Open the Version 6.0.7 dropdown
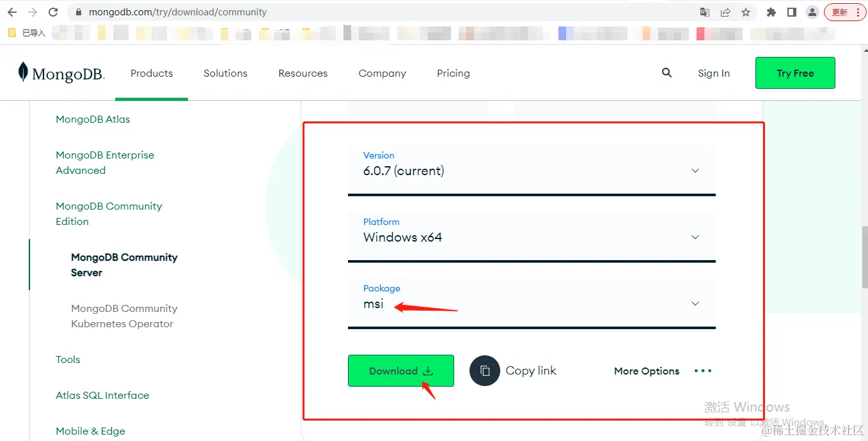Image resolution: width=868 pixels, height=441 pixels. pyautogui.click(x=532, y=169)
